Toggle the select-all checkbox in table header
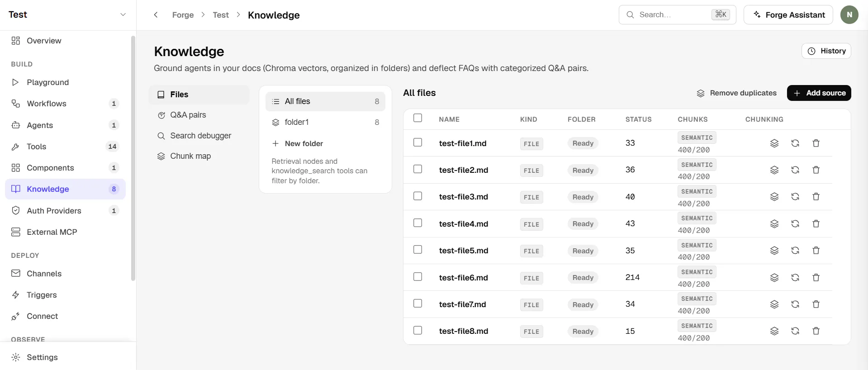 point(418,118)
